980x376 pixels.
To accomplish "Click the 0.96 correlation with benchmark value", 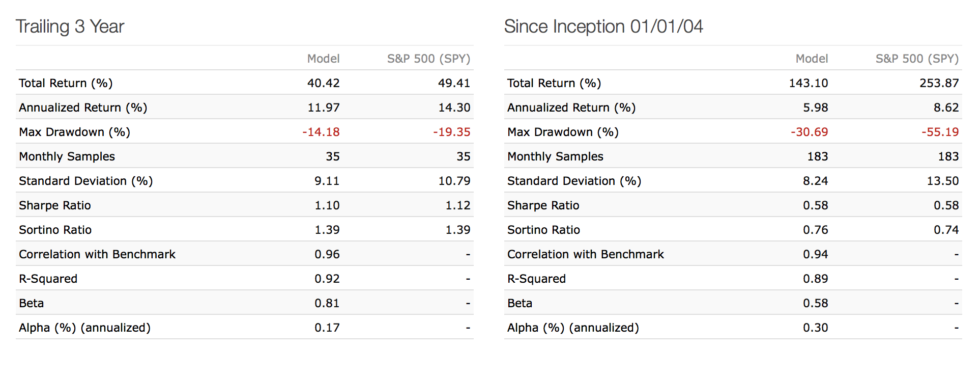I will [x=327, y=254].
